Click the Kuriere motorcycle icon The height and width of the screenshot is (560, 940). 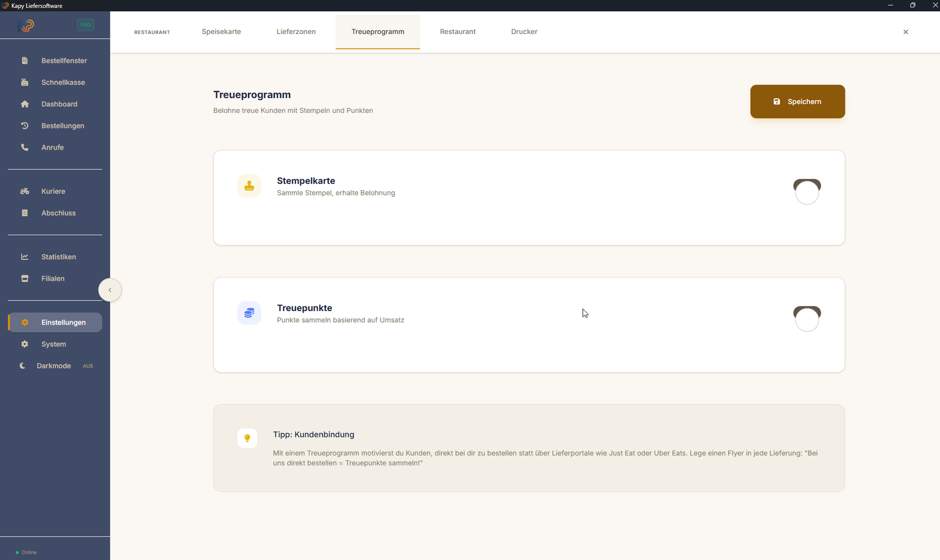tap(25, 191)
